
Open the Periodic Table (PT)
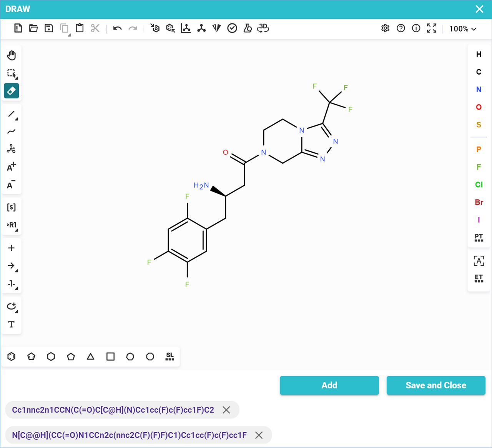click(479, 237)
